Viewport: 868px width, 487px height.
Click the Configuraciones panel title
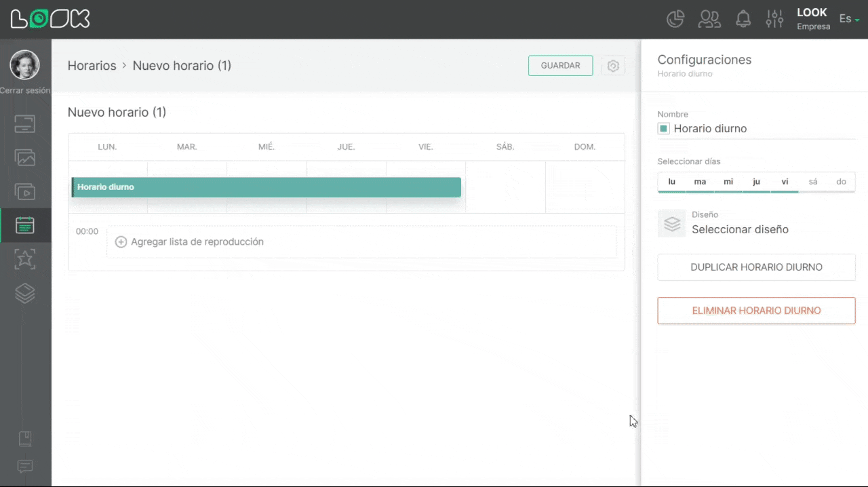tap(705, 60)
